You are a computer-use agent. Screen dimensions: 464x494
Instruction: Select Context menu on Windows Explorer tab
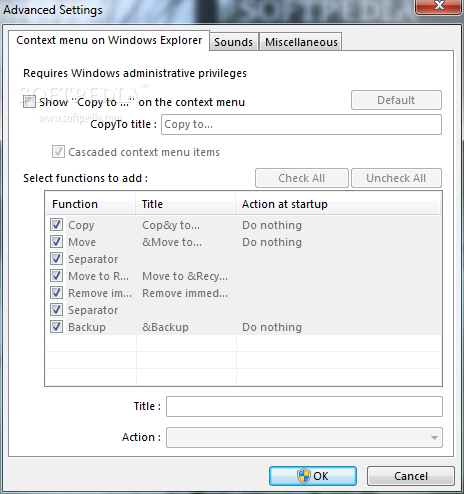pos(109,40)
